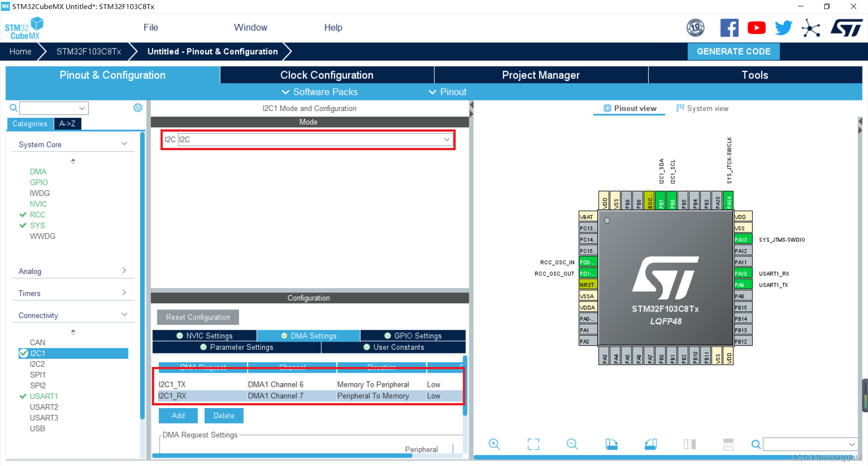Switch to A->Z sorting tab
Screen dimensions: 868x466
pos(67,124)
